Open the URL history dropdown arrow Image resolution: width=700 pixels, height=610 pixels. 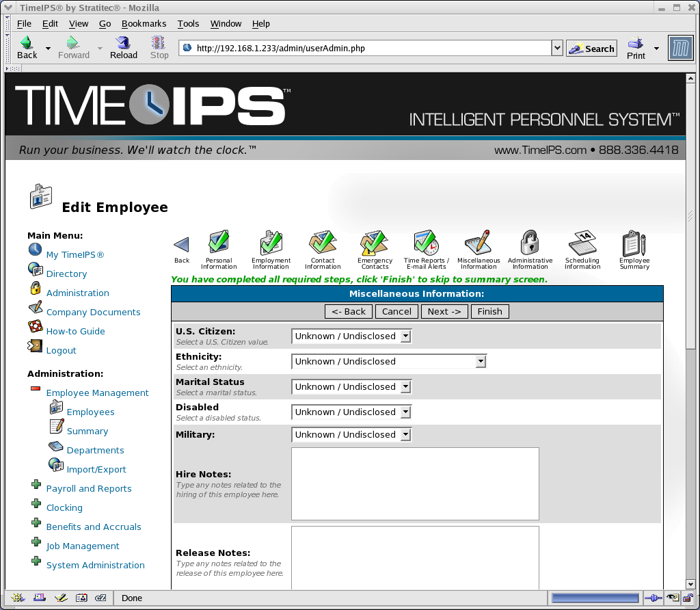pyautogui.click(x=556, y=48)
